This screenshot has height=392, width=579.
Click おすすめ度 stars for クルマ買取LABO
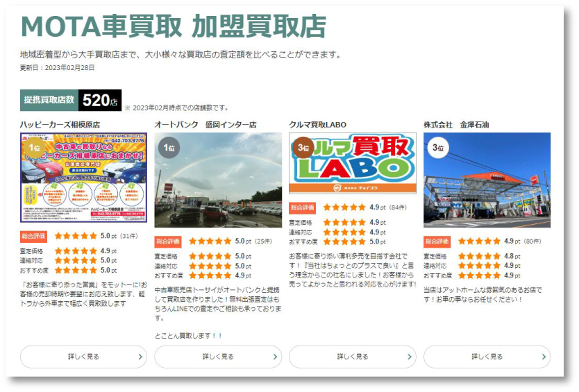coord(344,241)
